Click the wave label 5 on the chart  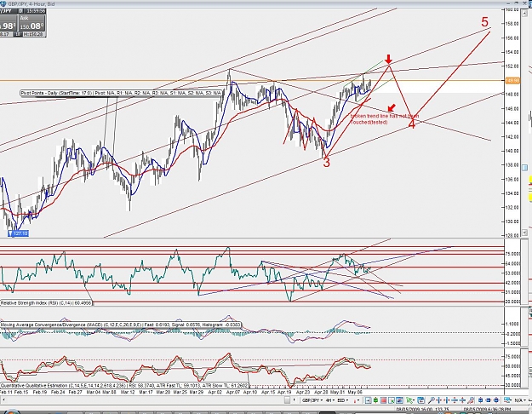tap(485, 22)
